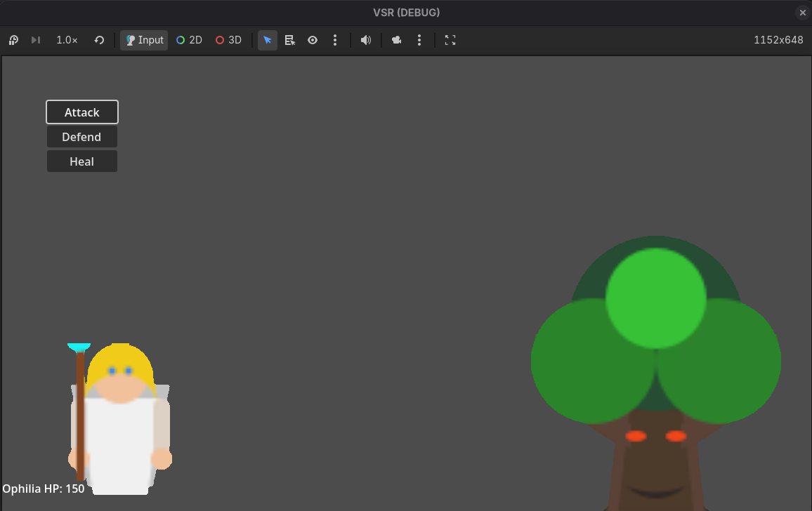The image size is (812, 511).
Task: Click the fullscreen expand icon
Action: pos(450,40)
